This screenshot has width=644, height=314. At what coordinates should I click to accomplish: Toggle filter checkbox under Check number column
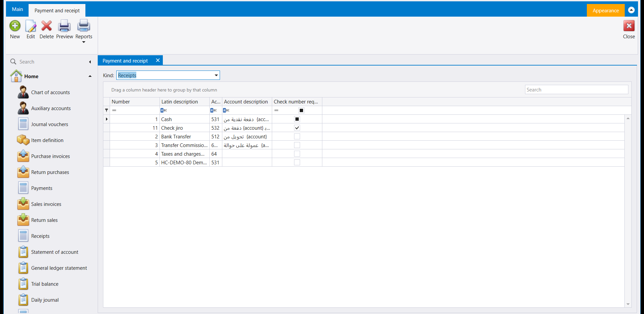point(301,110)
